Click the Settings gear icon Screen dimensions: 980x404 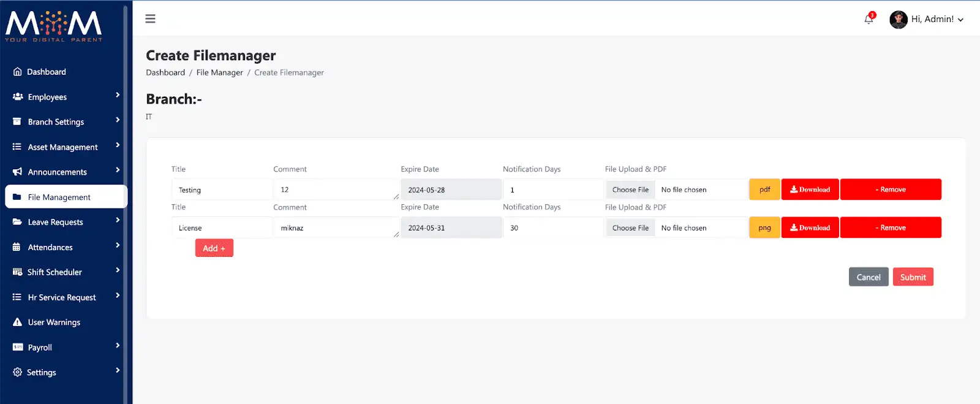[17, 372]
